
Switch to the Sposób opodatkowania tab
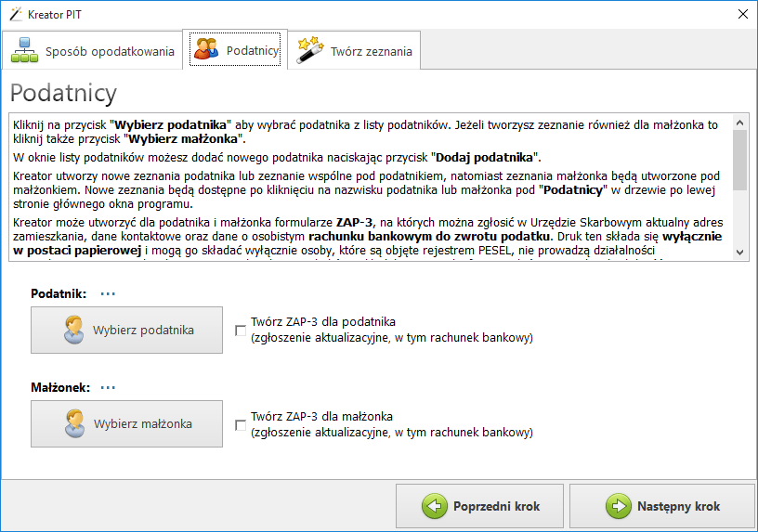pyautogui.click(x=93, y=51)
